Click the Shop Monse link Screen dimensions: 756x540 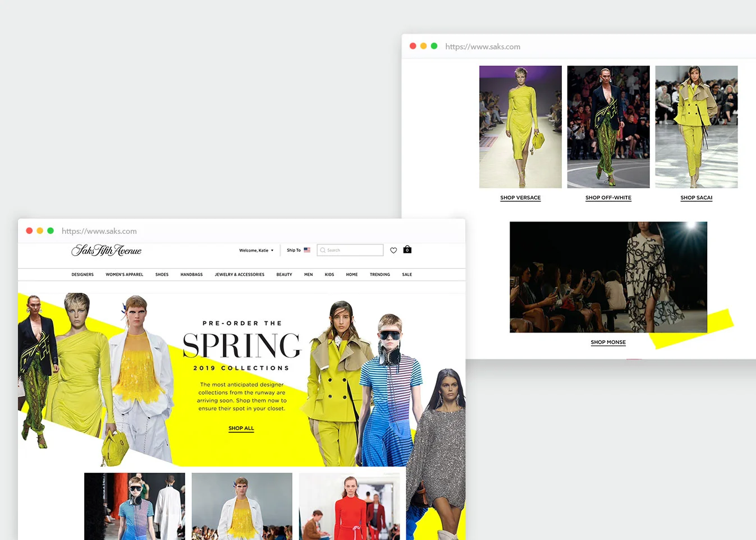[x=608, y=343]
